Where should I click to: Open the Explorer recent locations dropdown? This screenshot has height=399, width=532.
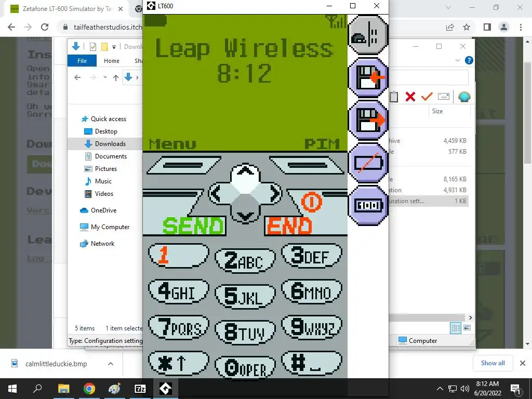click(105, 78)
